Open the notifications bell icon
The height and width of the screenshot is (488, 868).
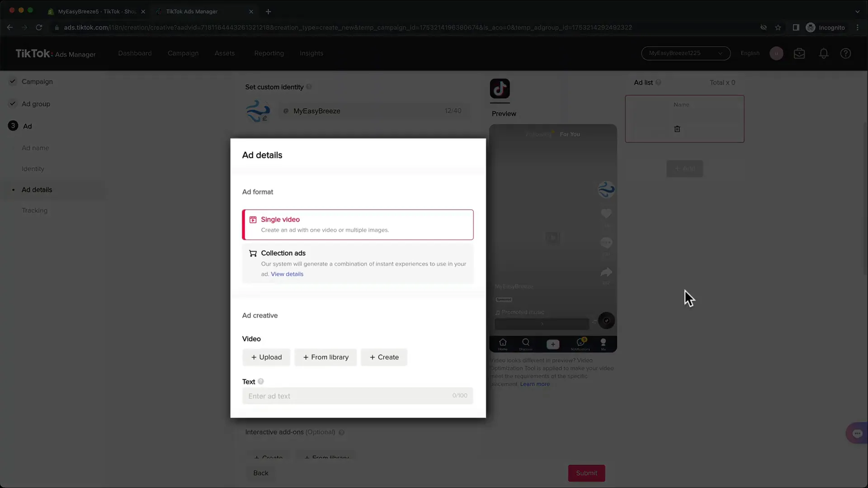coord(824,53)
